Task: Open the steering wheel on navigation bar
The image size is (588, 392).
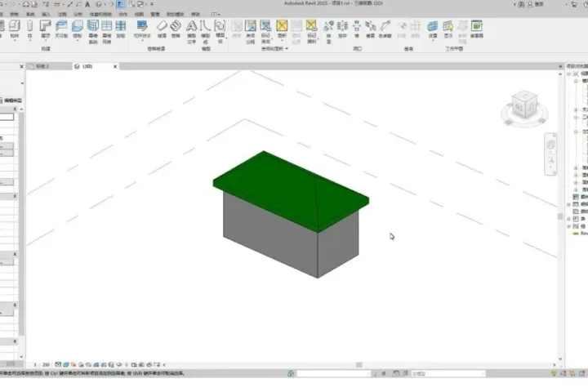Action: click(x=550, y=145)
